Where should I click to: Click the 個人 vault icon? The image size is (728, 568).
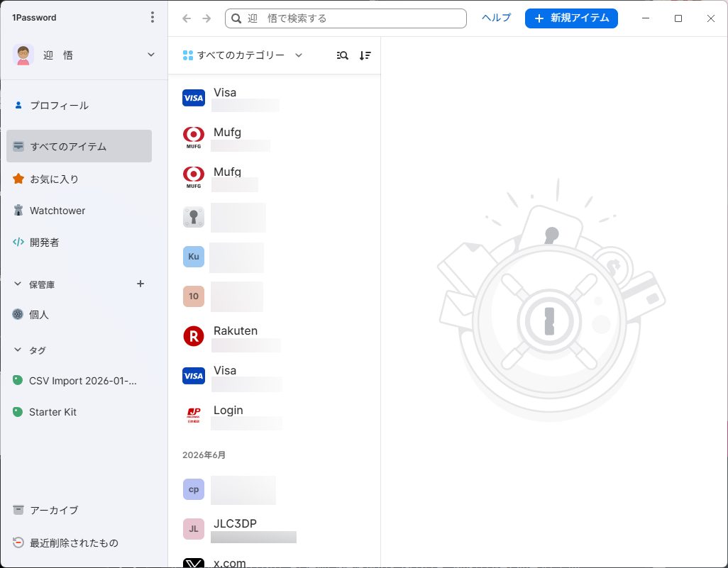click(x=18, y=314)
